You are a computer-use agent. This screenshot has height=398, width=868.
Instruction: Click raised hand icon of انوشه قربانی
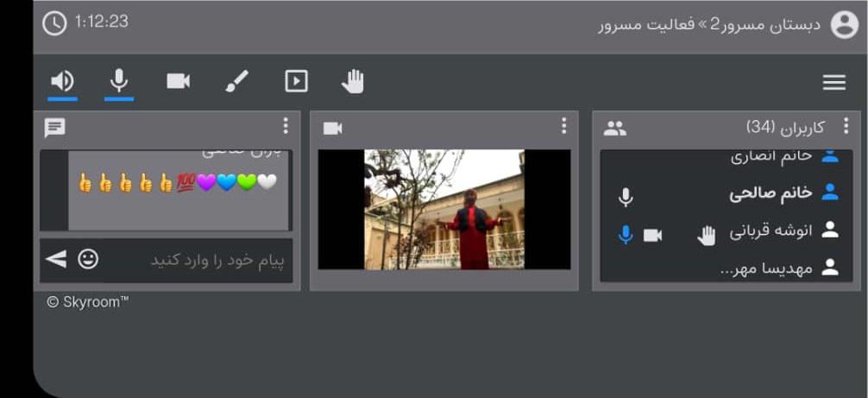point(706,236)
